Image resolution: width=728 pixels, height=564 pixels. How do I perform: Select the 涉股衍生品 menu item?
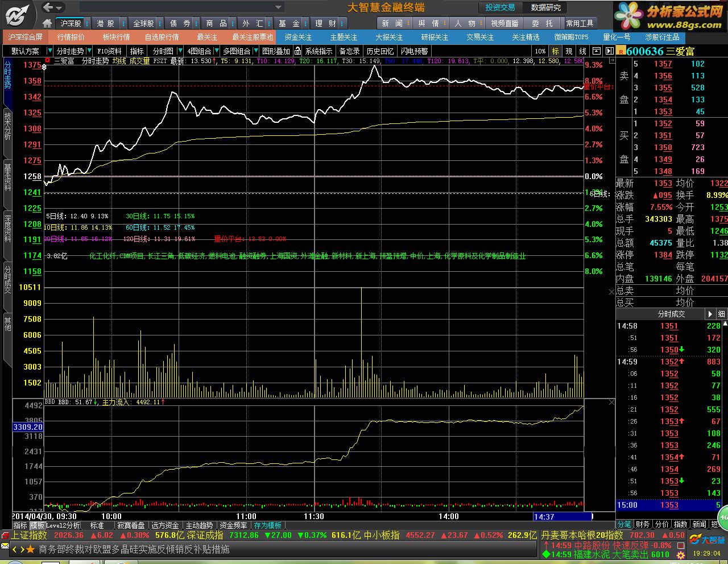point(662,37)
